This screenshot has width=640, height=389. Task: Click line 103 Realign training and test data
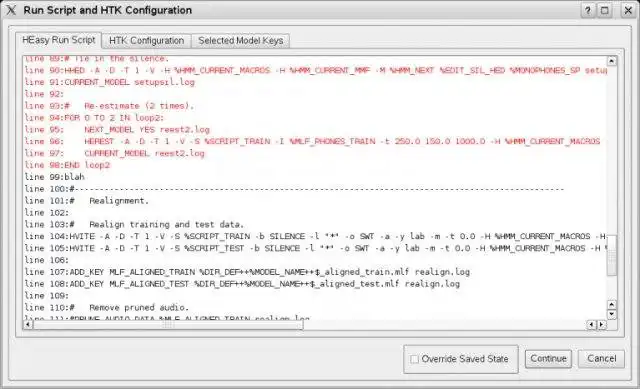pyautogui.click(x=134, y=225)
